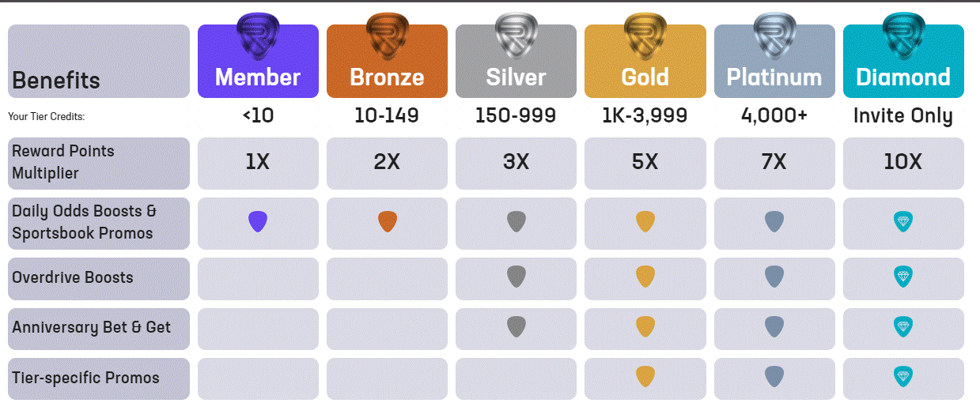Click the Platinum shield icon in Daily Odds Boosts row

pos(774,222)
